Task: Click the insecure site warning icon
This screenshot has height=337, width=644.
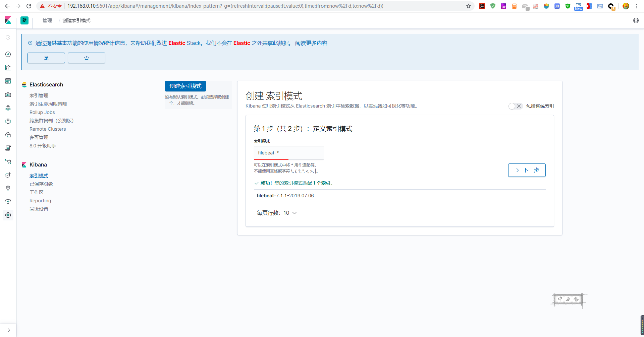Action: pos(42,6)
